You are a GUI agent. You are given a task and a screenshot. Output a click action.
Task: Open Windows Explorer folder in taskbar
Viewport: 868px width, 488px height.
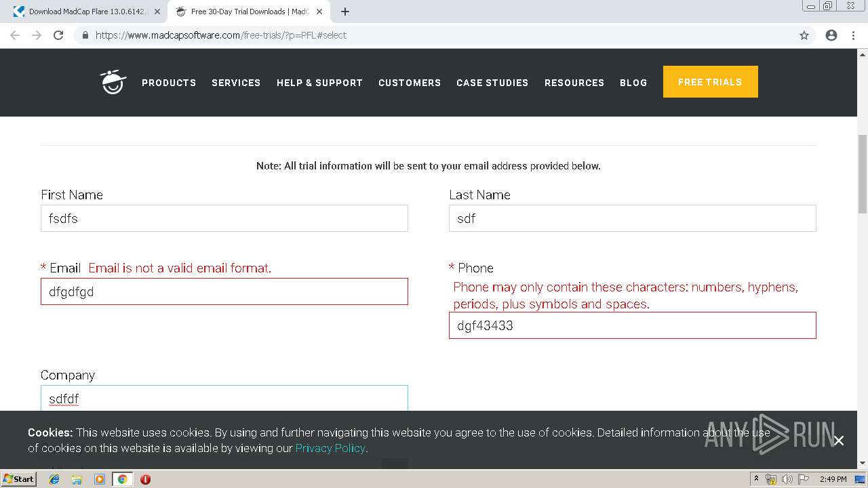click(x=77, y=479)
